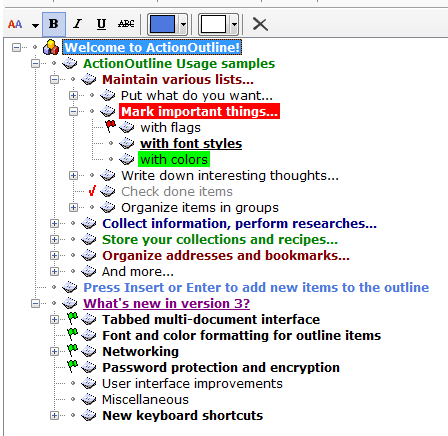Image resolution: width=448 pixels, height=436 pixels.
Task: Select the Welcome to ActionOutline! item
Action: click(152, 47)
